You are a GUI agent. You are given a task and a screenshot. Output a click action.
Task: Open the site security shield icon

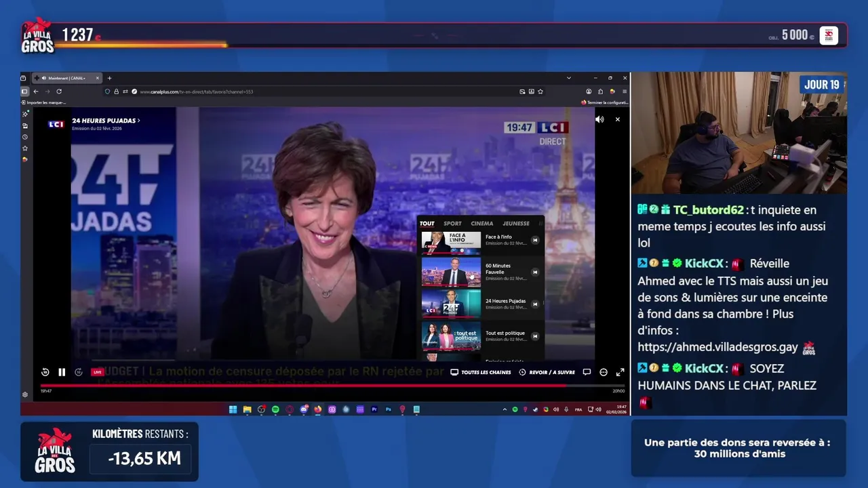pos(107,91)
